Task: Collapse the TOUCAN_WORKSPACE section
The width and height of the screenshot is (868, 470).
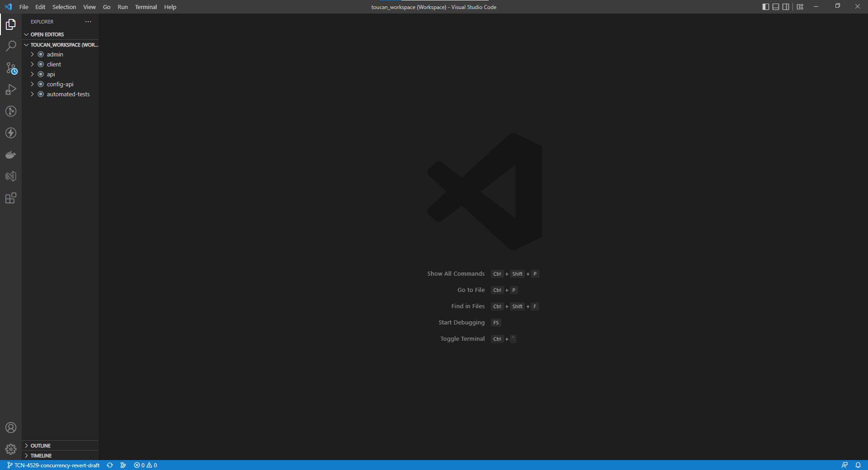Action: (60, 45)
